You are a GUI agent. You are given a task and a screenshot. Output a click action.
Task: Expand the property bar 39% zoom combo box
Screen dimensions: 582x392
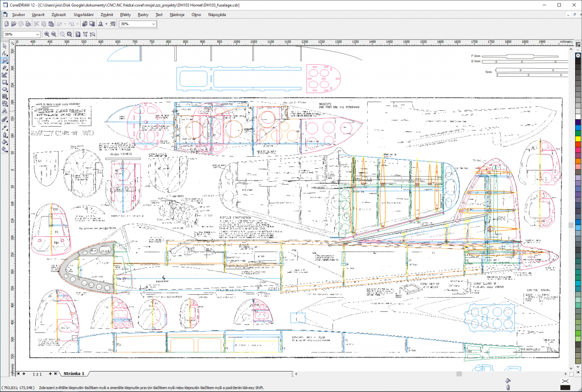tap(38, 34)
